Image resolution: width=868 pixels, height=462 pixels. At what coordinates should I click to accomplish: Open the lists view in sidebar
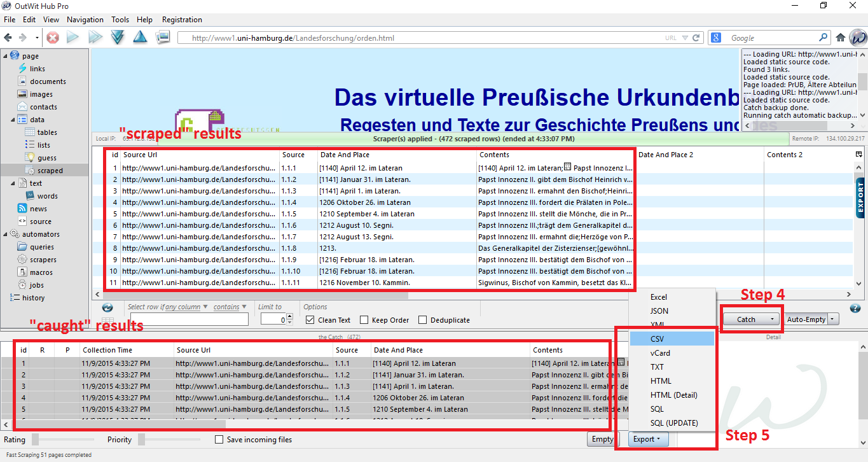(44, 145)
